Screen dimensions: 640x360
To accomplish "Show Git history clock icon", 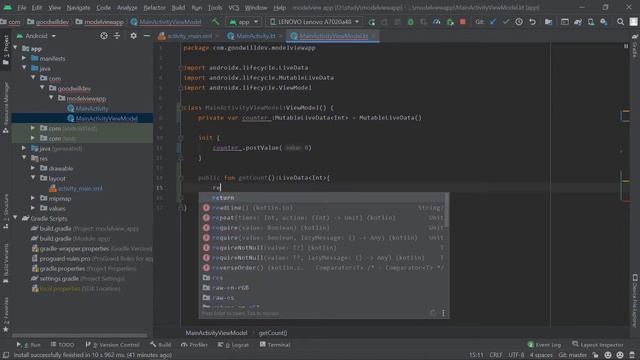I will click(519, 22).
